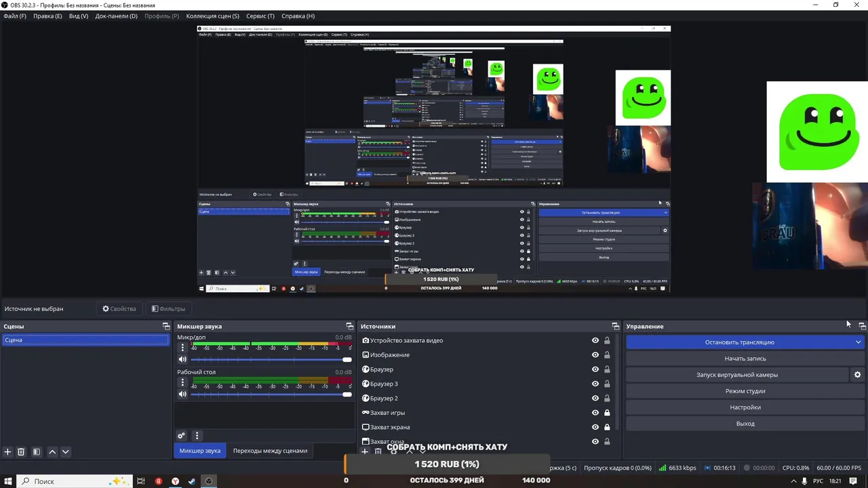868x488 pixels.
Task: Add a new source with plus icon
Action: pyautogui.click(x=365, y=451)
